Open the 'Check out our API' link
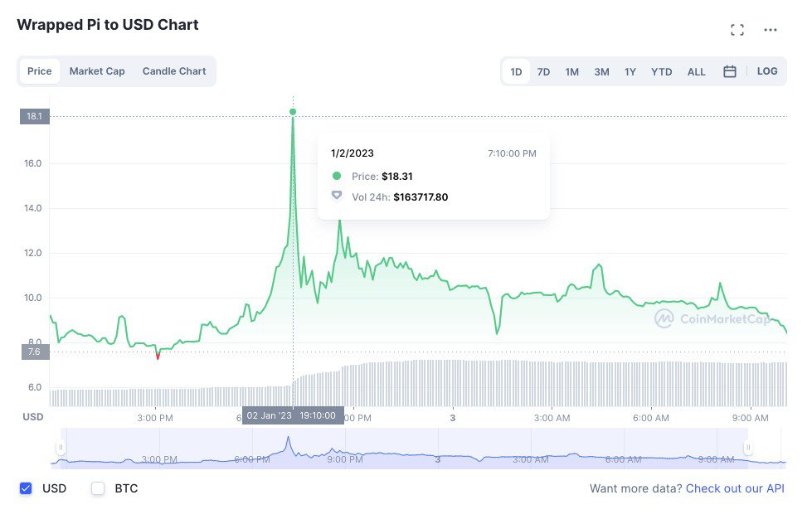The height and width of the screenshot is (524, 812). coord(735,488)
